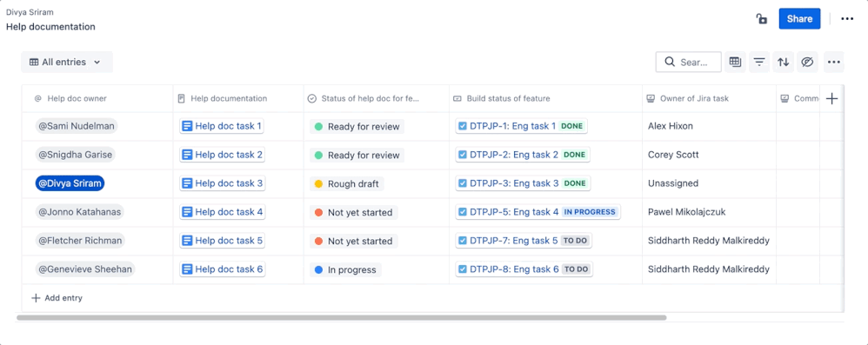Screen dimensions: 868x345
Task: Open Not yet started status for task 5
Action: 354,241
